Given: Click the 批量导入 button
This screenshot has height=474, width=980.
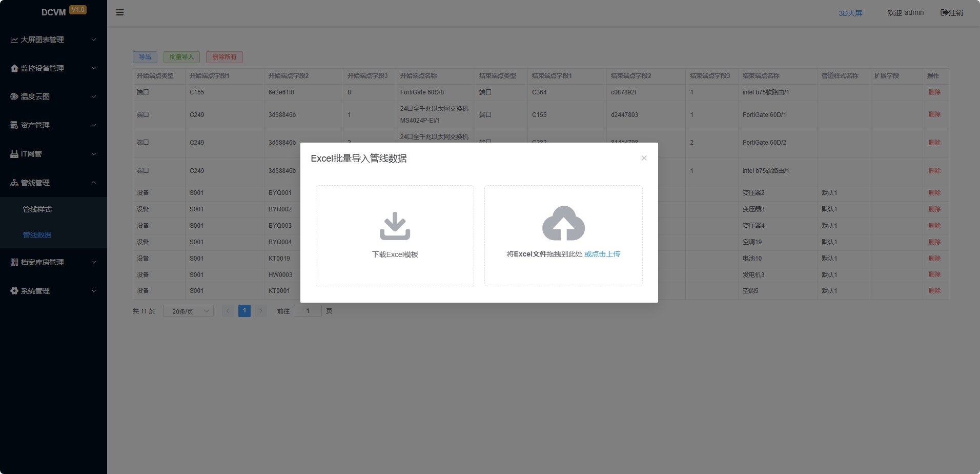Looking at the screenshot, I should pyautogui.click(x=181, y=57).
